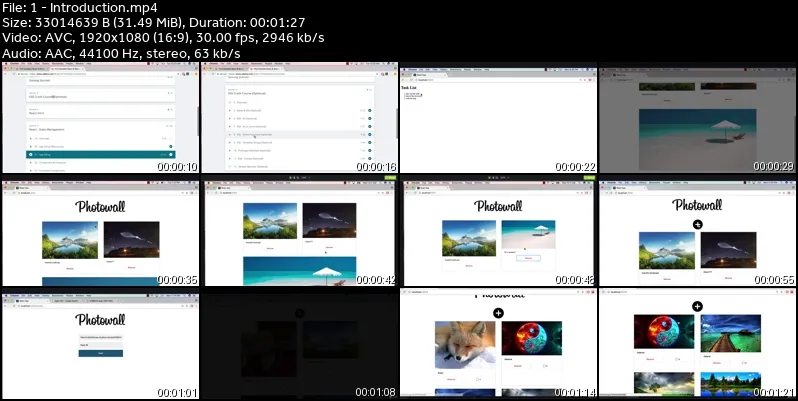This screenshot has height=401, width=798.
Task: Click the 00:00:35 timestamp label
Action: tap(177, 280)
